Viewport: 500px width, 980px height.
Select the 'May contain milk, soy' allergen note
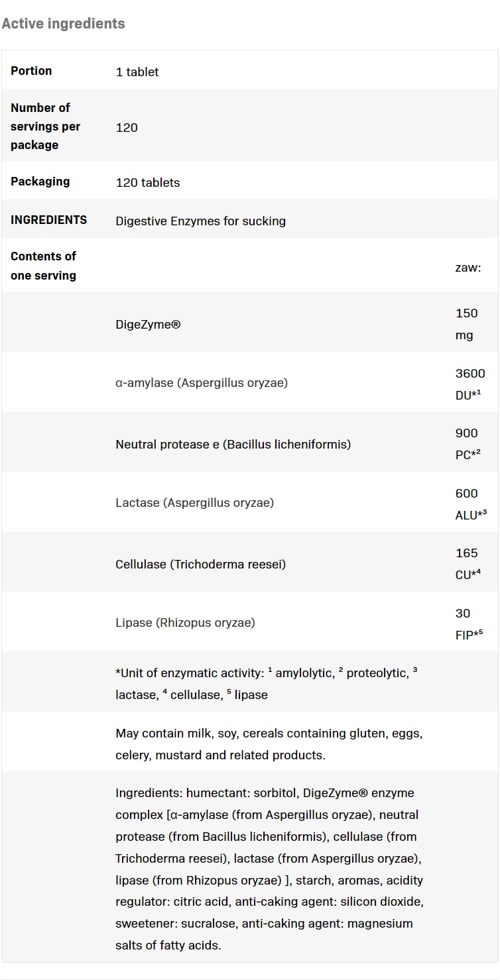(x=269, y=743)
